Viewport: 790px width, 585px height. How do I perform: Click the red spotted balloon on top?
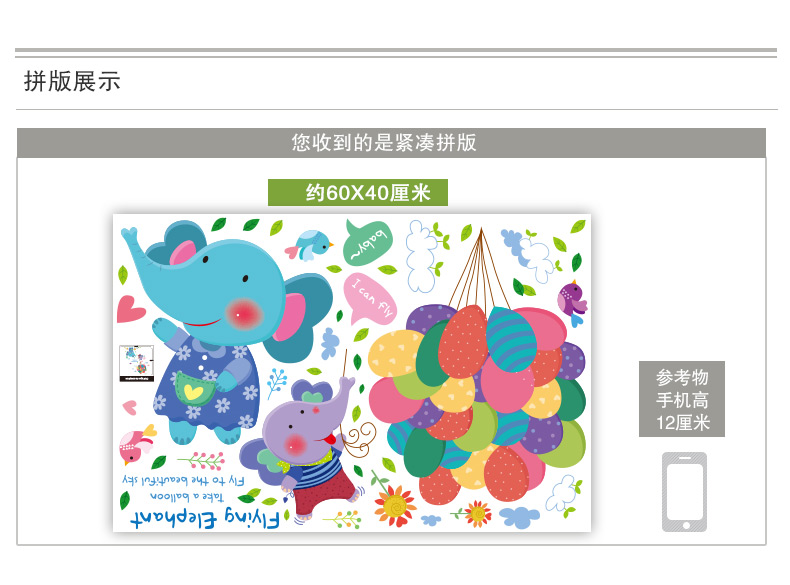tap(463, 341)
